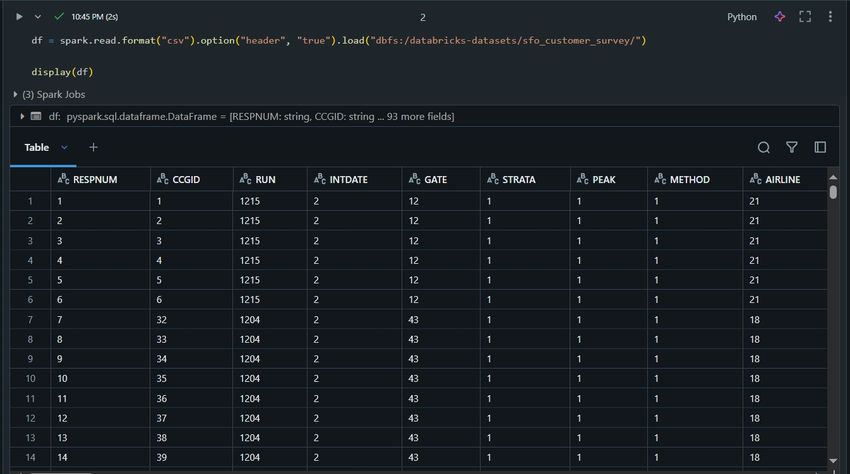Select the Table results tab

click(x=36, y=148)
